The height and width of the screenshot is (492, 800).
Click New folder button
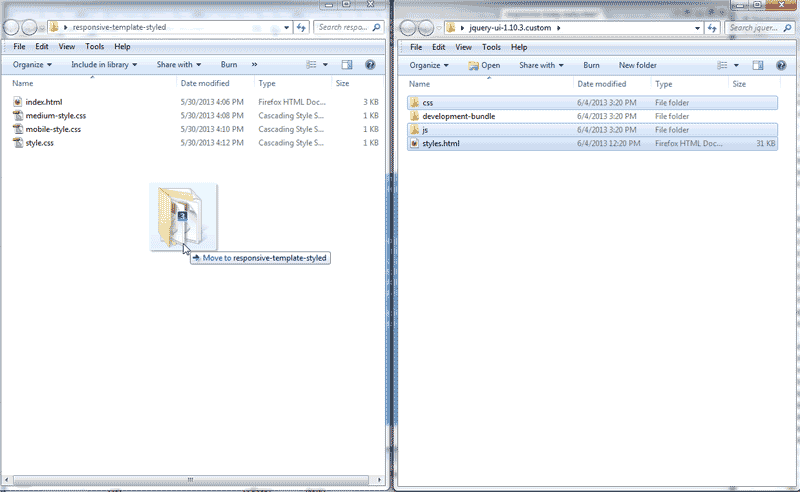(x=638, y=65)
